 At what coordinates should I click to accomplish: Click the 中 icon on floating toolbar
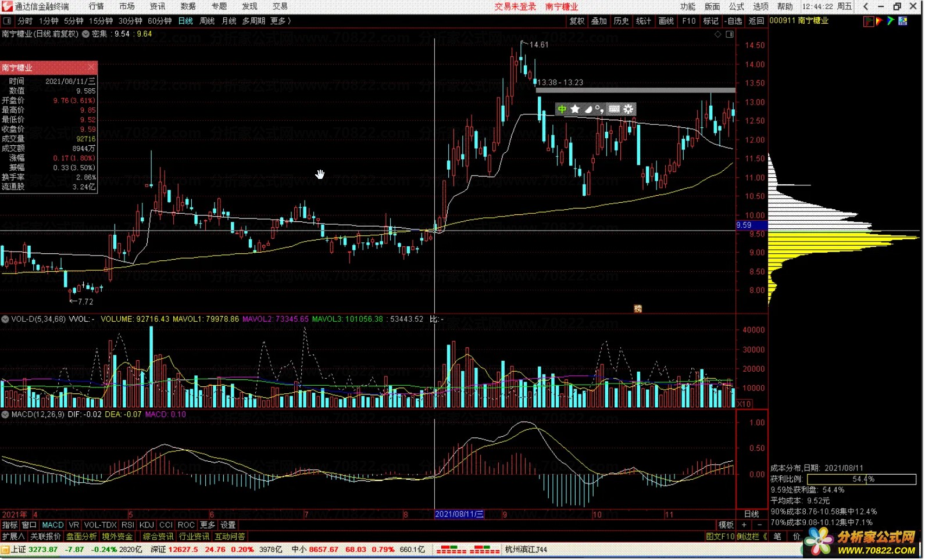pyautogui.click(x=562, y=109)
